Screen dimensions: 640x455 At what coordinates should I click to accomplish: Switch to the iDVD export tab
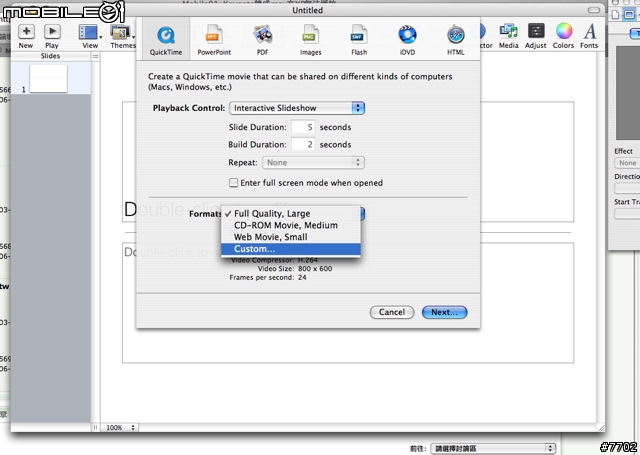[x=407, y=40]
